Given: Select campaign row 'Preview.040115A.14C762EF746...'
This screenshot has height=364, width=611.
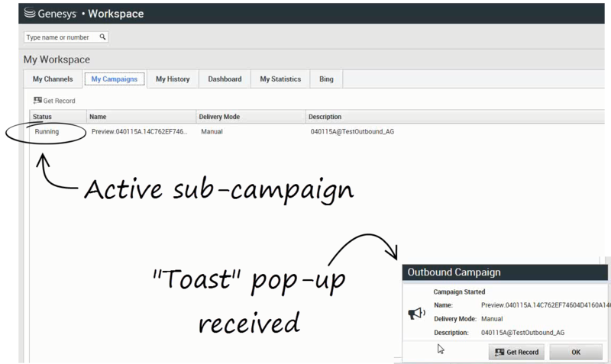Looking at the screenshot, I should [139, 131].
